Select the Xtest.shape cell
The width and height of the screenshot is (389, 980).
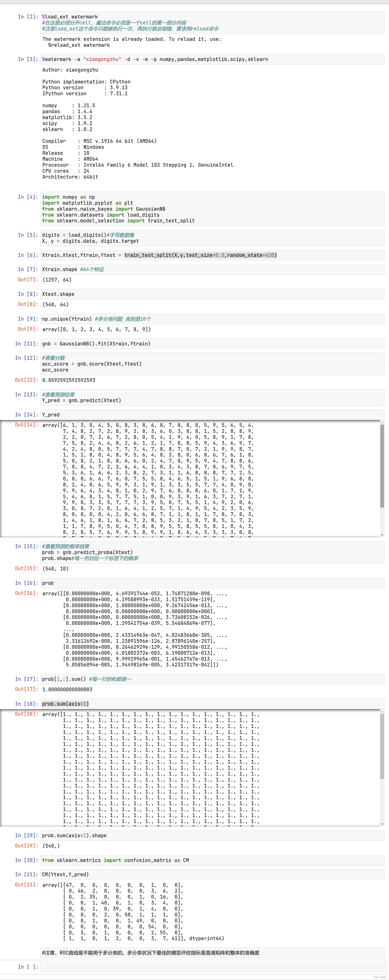click(x=212, y=294)
